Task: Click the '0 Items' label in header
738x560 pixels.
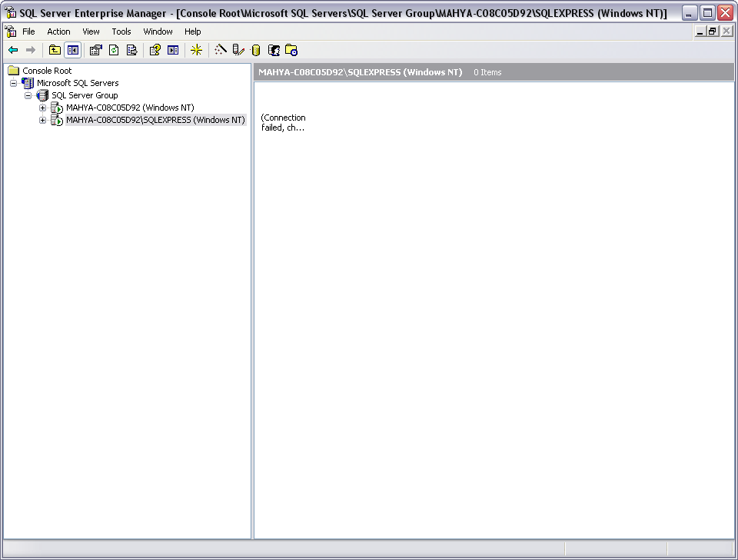Action: [x=487, y=72]
